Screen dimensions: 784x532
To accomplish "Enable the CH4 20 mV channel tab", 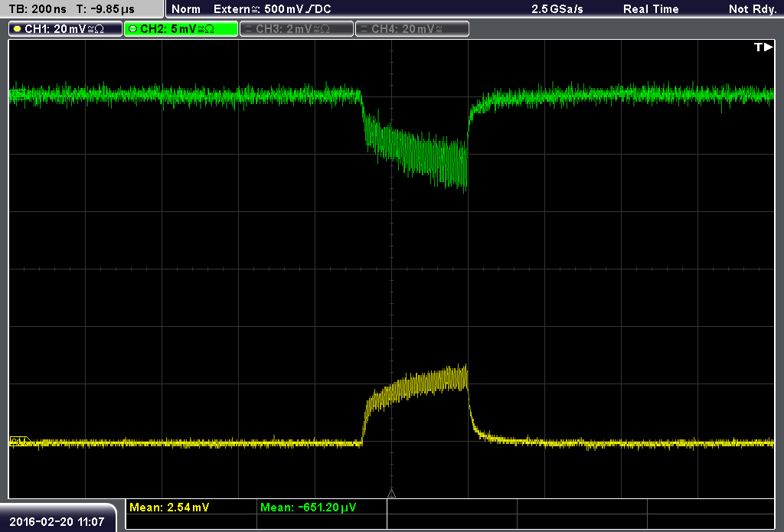I will (x=412, y=29).
